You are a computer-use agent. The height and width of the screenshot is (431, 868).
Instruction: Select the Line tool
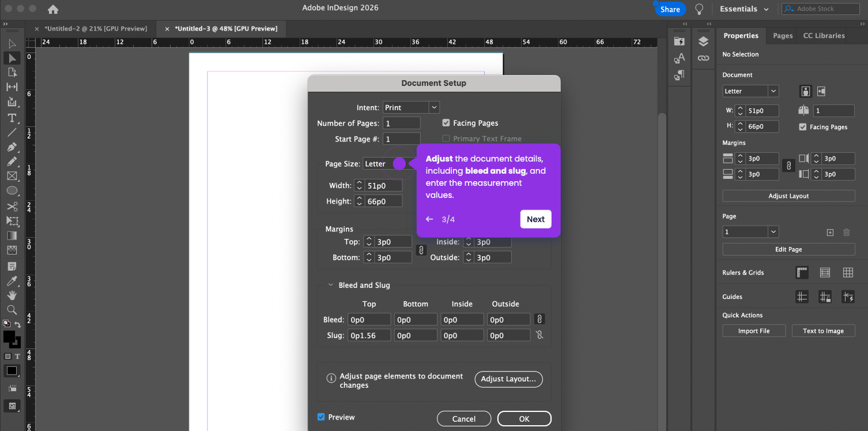[12, 132]
